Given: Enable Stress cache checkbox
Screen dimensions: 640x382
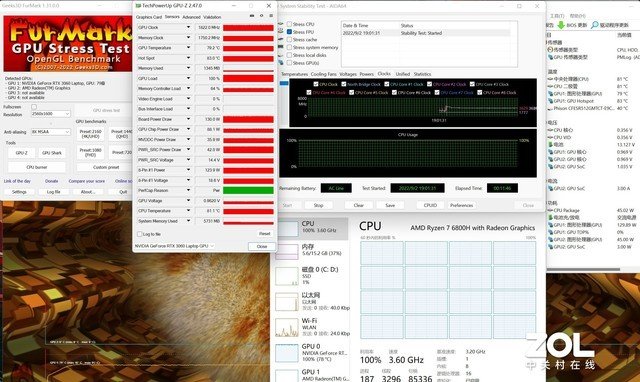Looking at the screenshot, I should [x=289, y=40].
